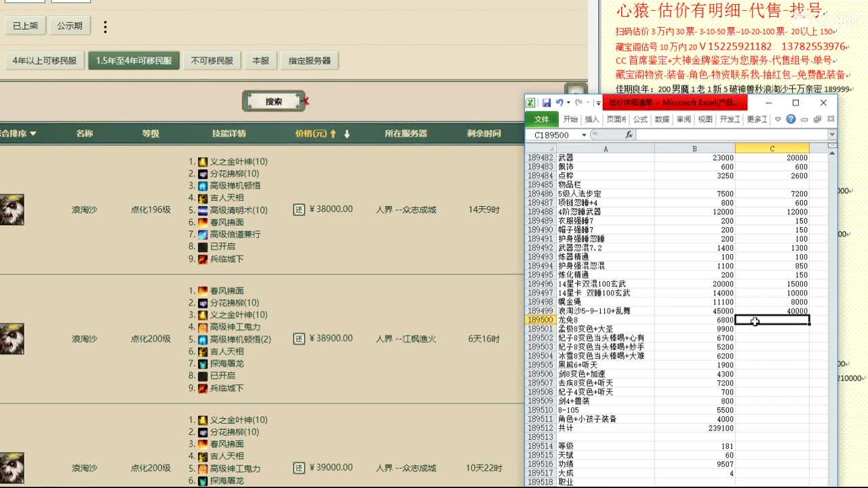This screenshot has width=868, height=488.
Task: Collapse the Excel ribbon with the heart-shaped arrow
Action: (x=778, y=119)
